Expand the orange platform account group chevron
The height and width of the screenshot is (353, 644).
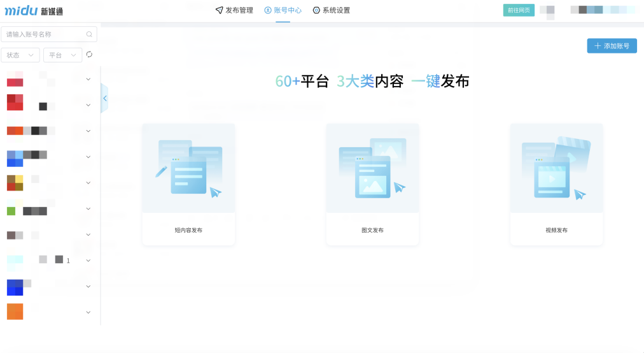[88, 312]
